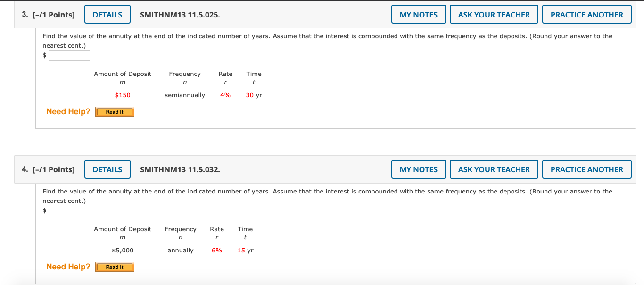This screenshot has width=644, height=285.
Task: Click Need Help? text in question 3
Action: (x=68, y=112)
